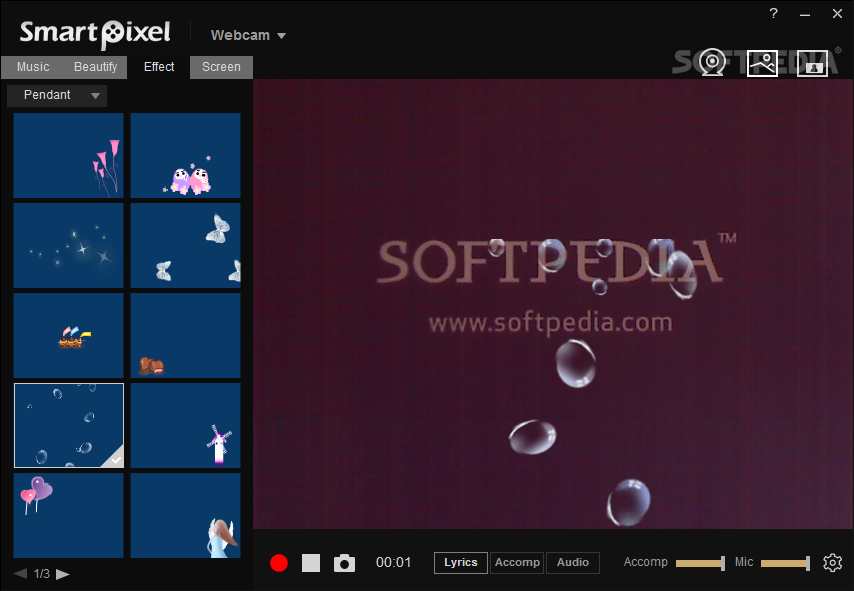Choose the chocolate hearts pendant effect
This screenshot has width=854, height=591.
(185, 335)
